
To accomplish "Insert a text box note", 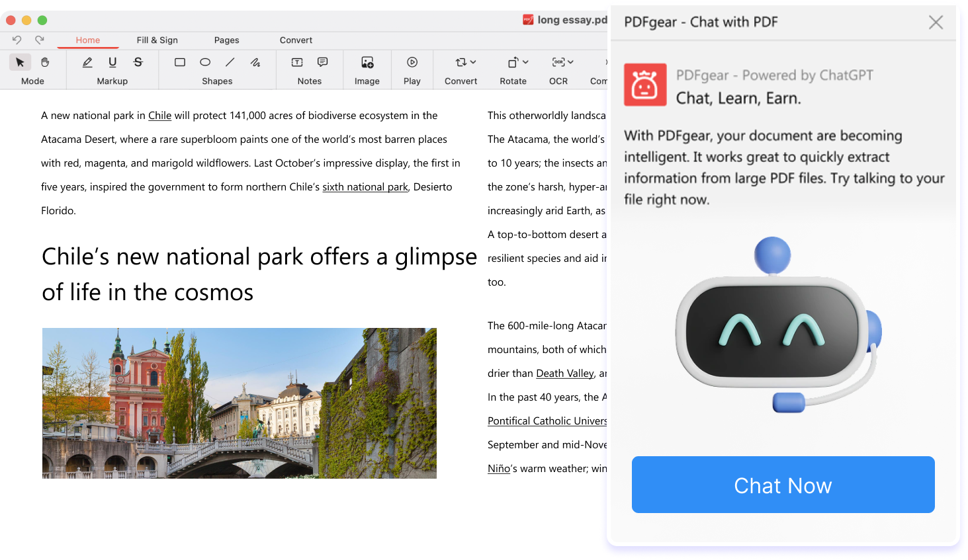I will [297, 62].
